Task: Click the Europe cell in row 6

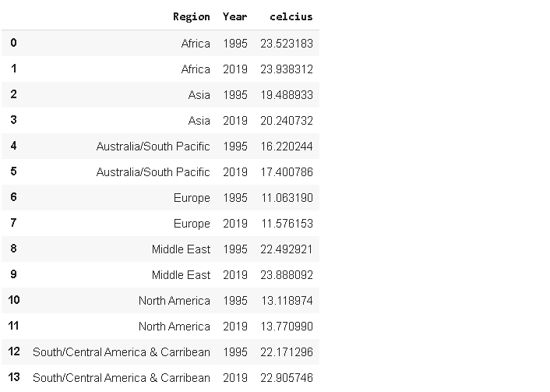Action: pyautogui.click(x=192, y=198)
